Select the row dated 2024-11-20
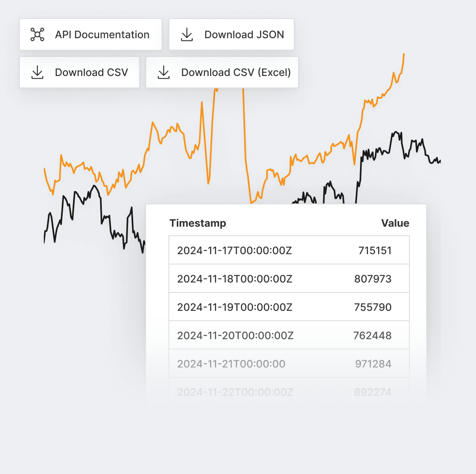 click(x=289, y=335)
